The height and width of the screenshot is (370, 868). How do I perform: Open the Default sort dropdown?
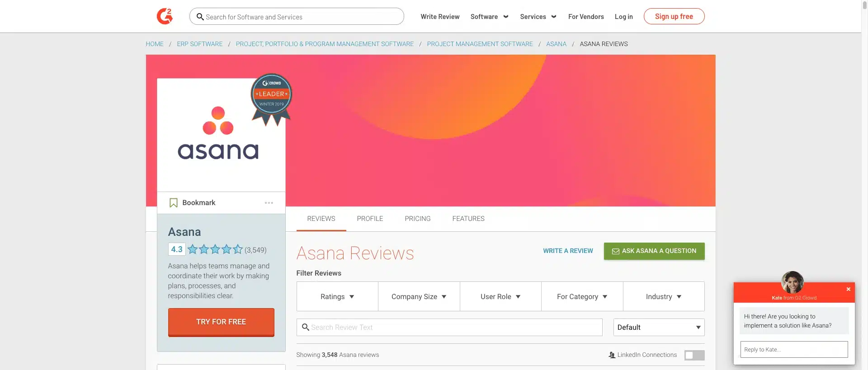[x=659, y=328]
